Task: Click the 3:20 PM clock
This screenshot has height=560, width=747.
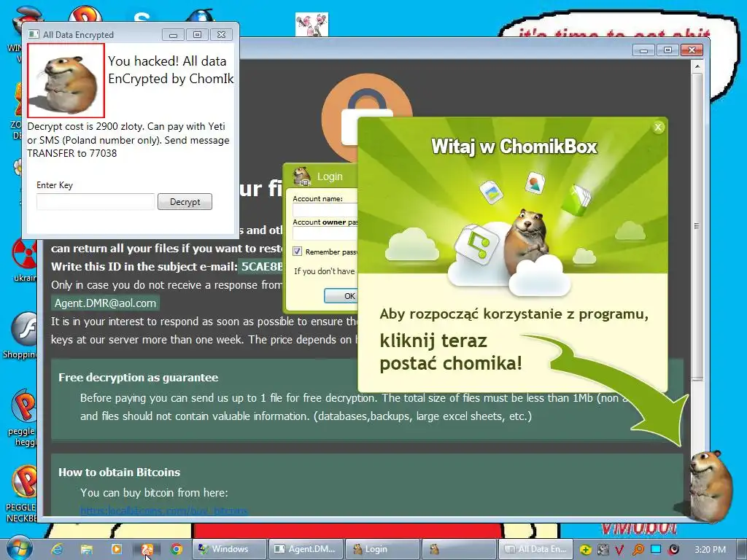Action: tap(710, 550)
